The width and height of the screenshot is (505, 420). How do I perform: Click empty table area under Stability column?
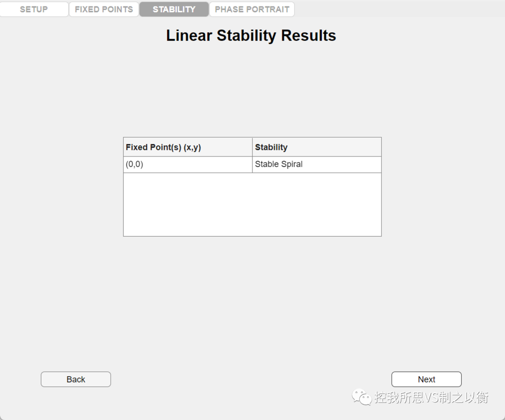pyautogui.click(x=317, y=204)
